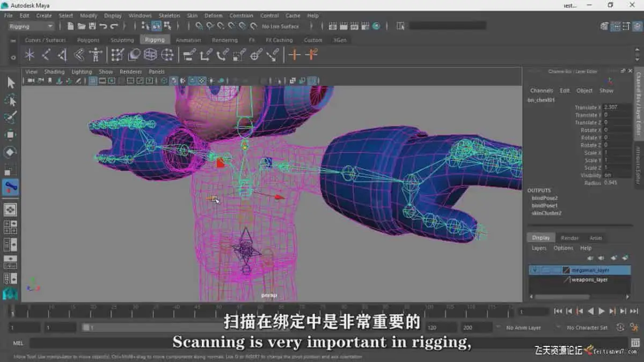This screenshot has width=644, height=362.
Task: Toggle the auto keyframe button
Action: tap(620, 327)
